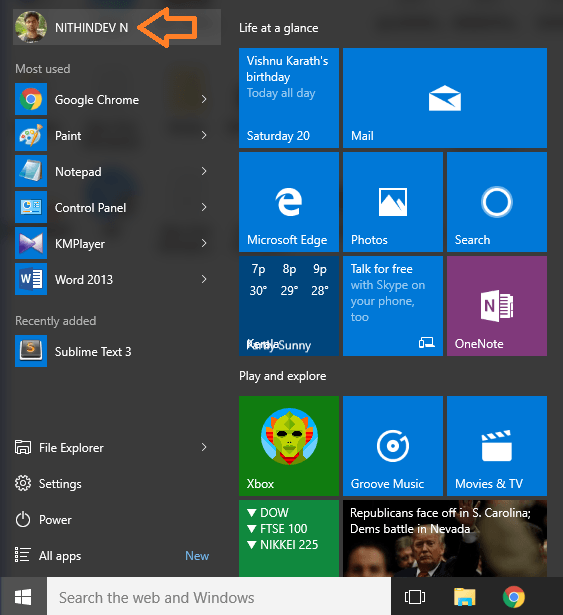Image resolution: width=563 pixels, height=615 pixels.
Task: Open the Paint app icon
Action: [31, 135]
